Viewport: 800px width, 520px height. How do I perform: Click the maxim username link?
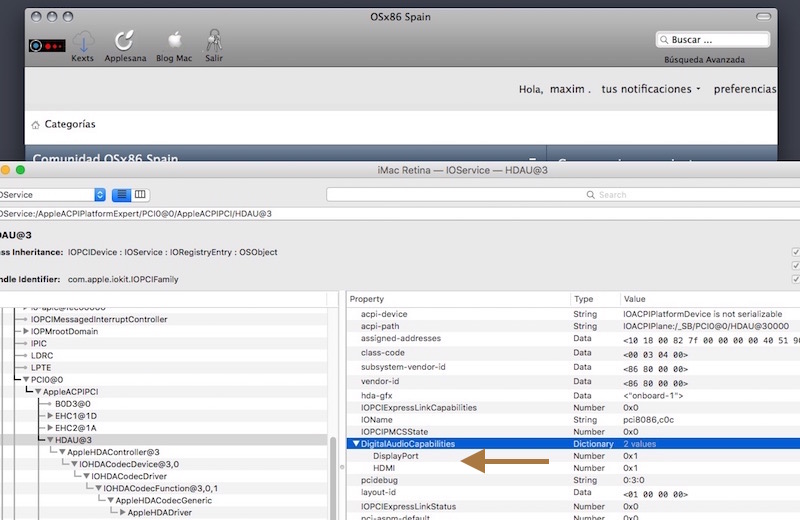click(567, 89)
